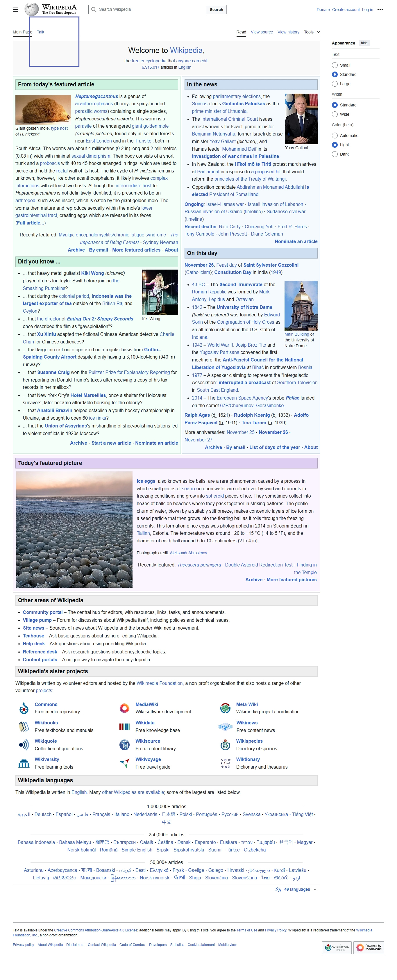
Task: Open More featured pictures link
Action: pyautogui.click(x=291, y=580)
